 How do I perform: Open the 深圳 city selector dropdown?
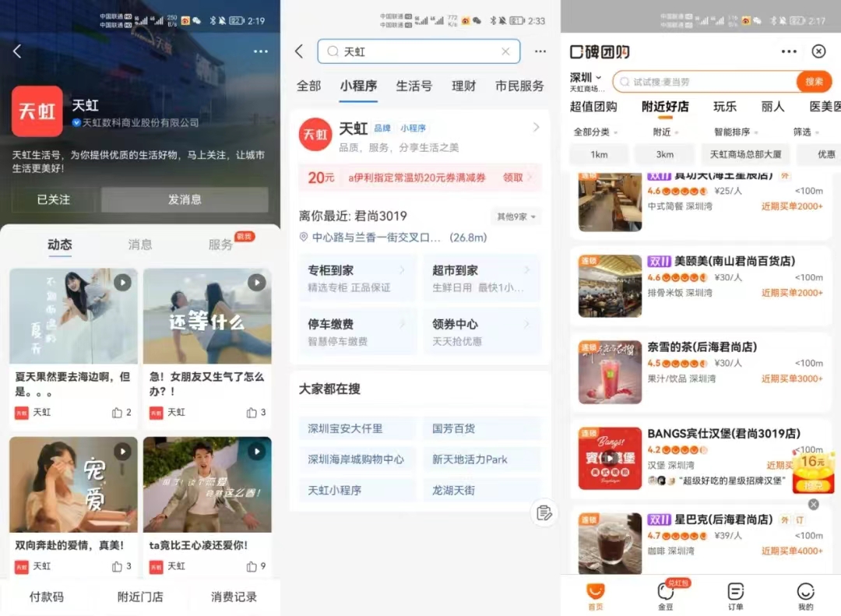pyautogui.click(x=586, y=78)
